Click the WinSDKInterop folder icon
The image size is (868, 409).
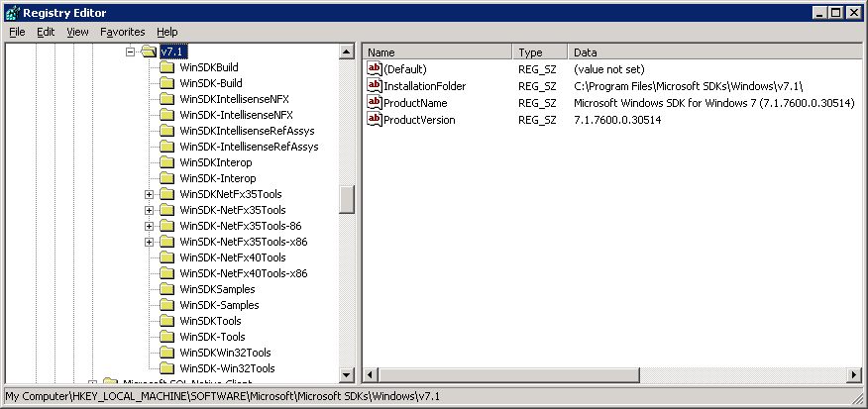[166, 162]
